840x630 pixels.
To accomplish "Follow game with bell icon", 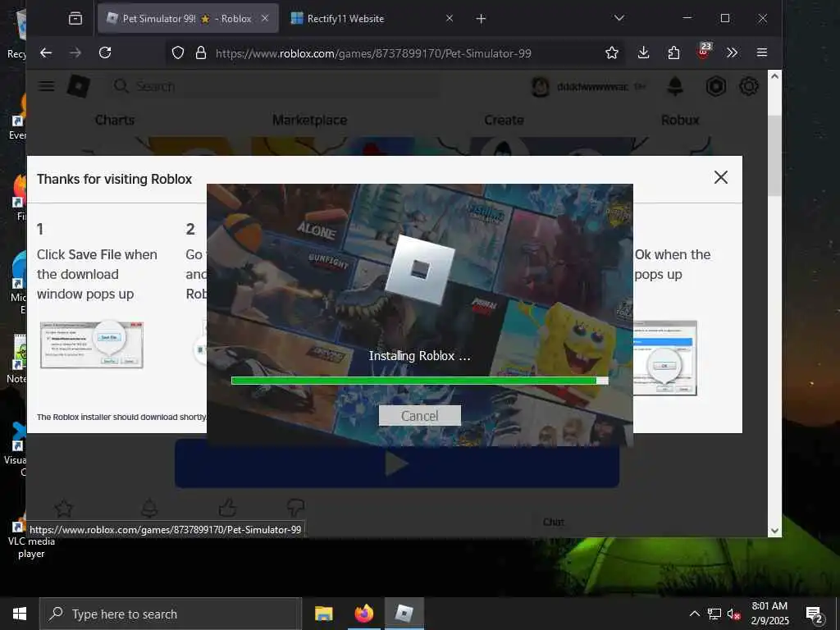I will [x=149, y=508].
